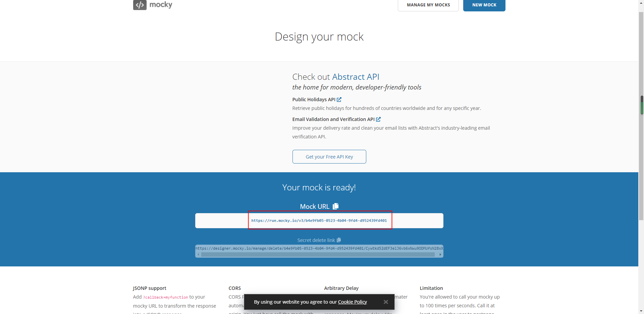Click the 'CORS' heading
Screen dimensions: 644x314
click(235, 288)
